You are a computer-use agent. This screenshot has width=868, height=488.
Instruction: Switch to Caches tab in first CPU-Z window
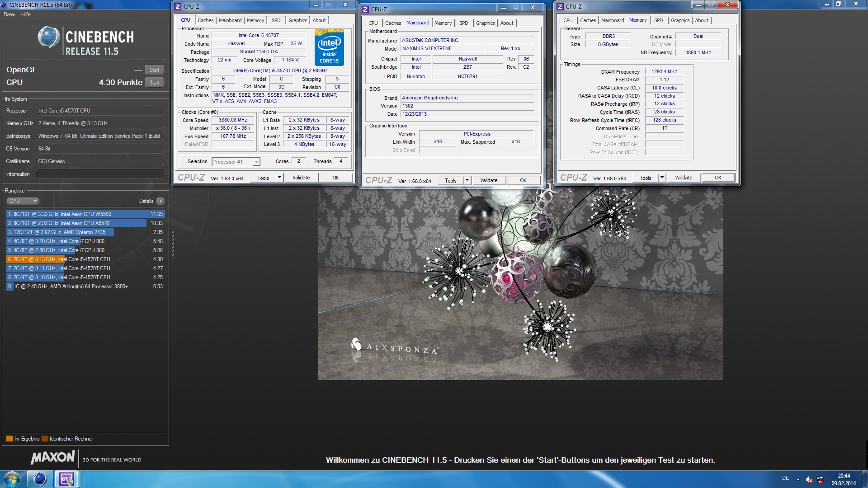point(205,20)
